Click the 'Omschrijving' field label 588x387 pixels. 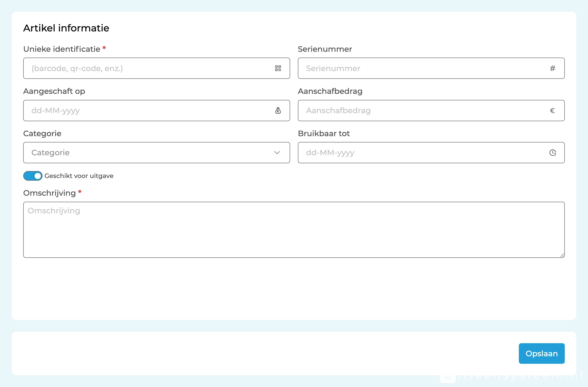point(49,193)
